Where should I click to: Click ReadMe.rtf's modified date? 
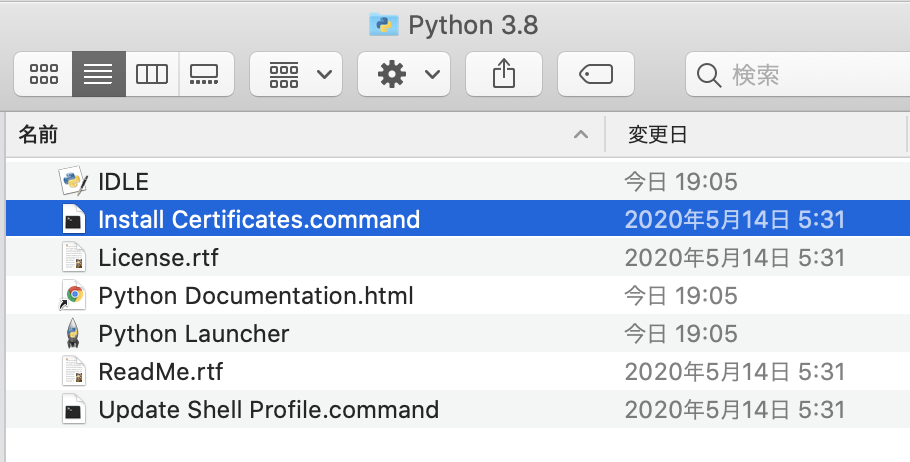pos(734,372)
